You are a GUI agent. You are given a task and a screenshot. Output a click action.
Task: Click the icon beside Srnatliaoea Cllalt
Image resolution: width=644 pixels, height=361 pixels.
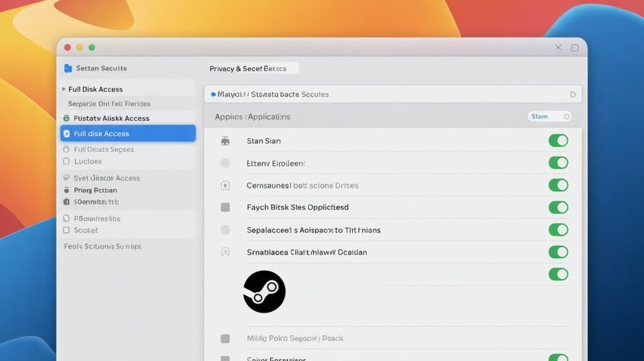tap(225, 252)
